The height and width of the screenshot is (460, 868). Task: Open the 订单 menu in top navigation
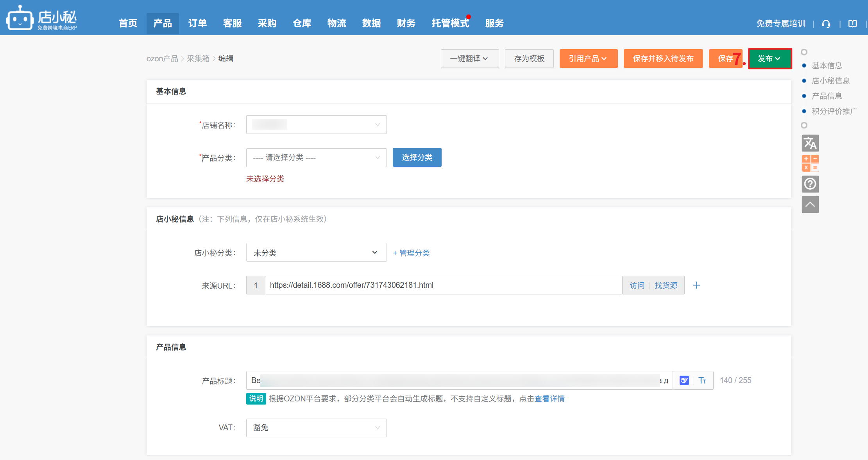(x=197, y=23)
